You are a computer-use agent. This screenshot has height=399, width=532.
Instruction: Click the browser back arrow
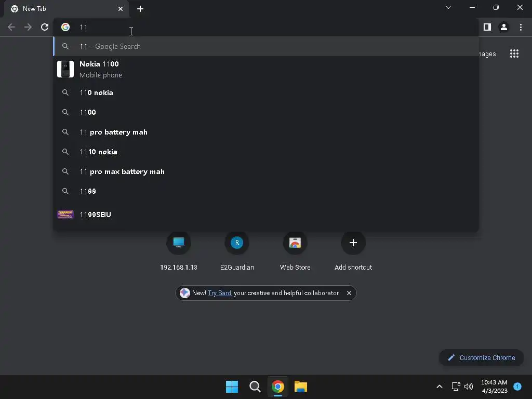point(11,27)
